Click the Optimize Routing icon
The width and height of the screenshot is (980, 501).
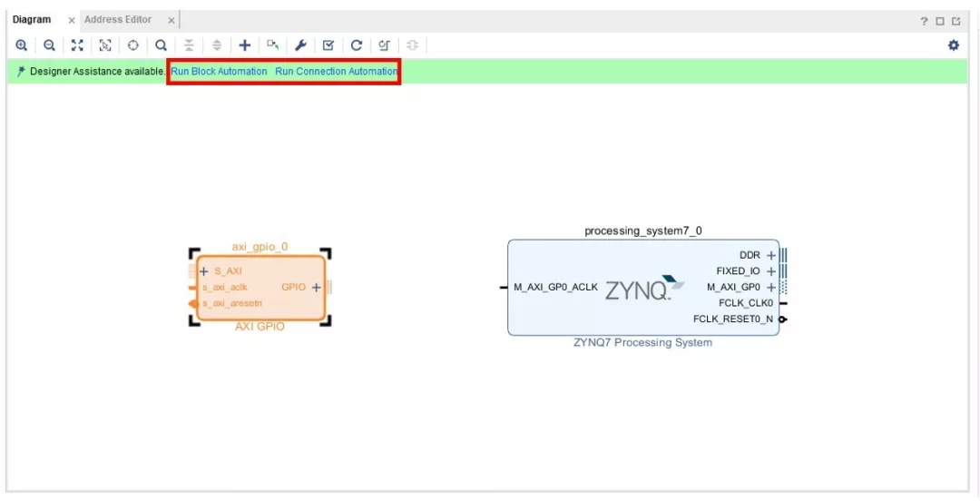coord(385,45)
